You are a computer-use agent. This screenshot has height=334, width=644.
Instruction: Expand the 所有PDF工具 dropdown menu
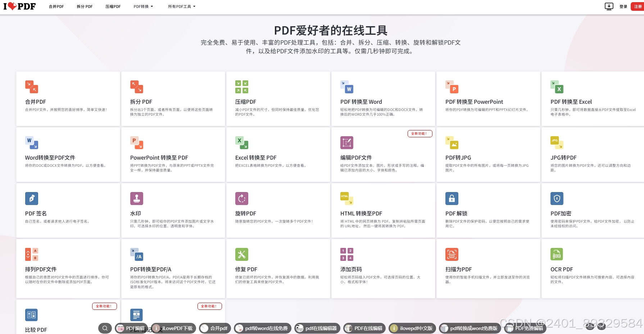[x=182, y=6]
